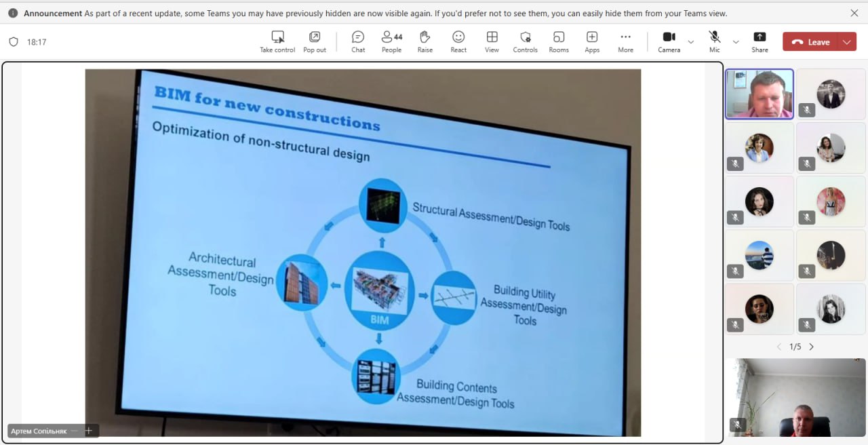The width and height of the screenshot is (868, 445).
Task: Show the People participants list
Action: (x=391, y=41)
